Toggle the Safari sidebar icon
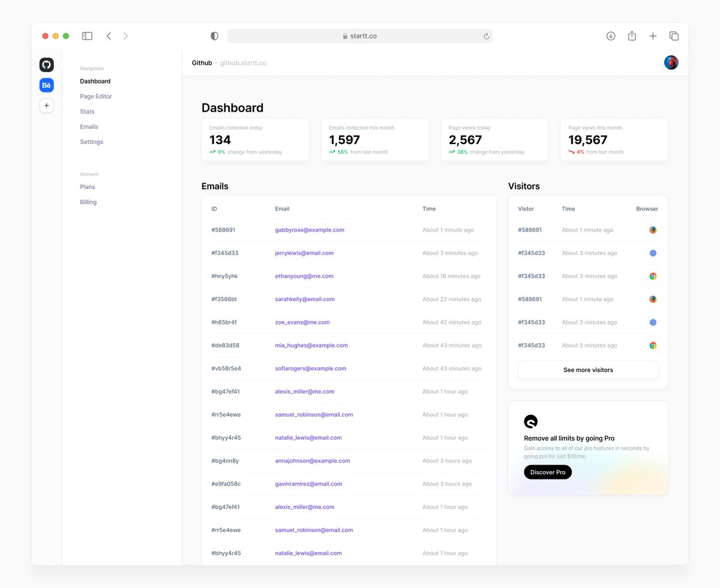 tap(87, 36)
